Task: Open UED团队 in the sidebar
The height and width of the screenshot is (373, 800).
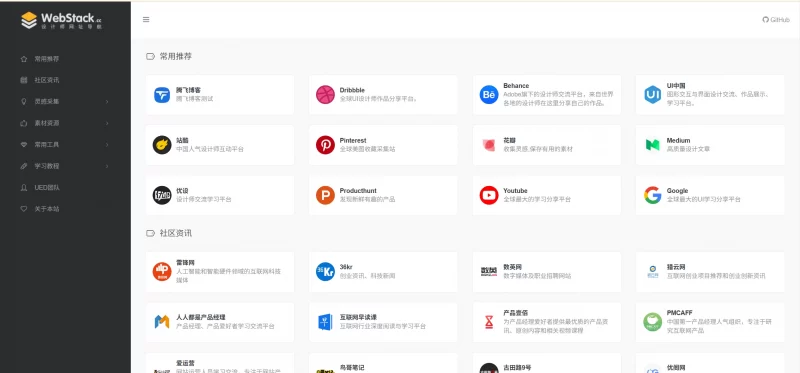Action: point(47,187)
